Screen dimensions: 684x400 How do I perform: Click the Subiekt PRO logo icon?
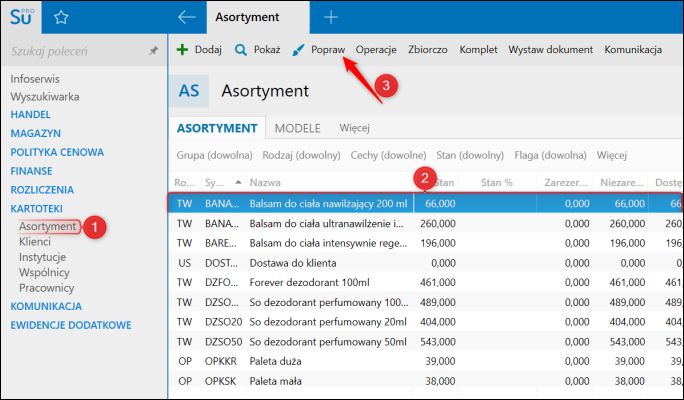[x=21, y=17]
